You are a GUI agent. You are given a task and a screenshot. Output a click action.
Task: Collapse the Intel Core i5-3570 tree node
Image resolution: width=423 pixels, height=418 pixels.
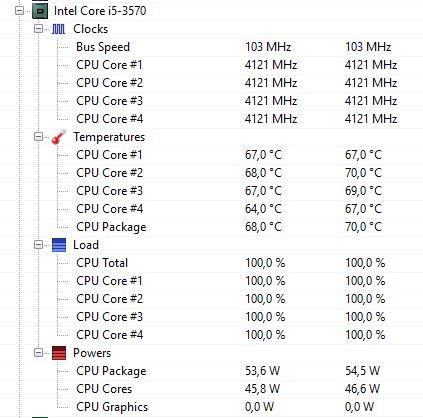click(19, 11)
